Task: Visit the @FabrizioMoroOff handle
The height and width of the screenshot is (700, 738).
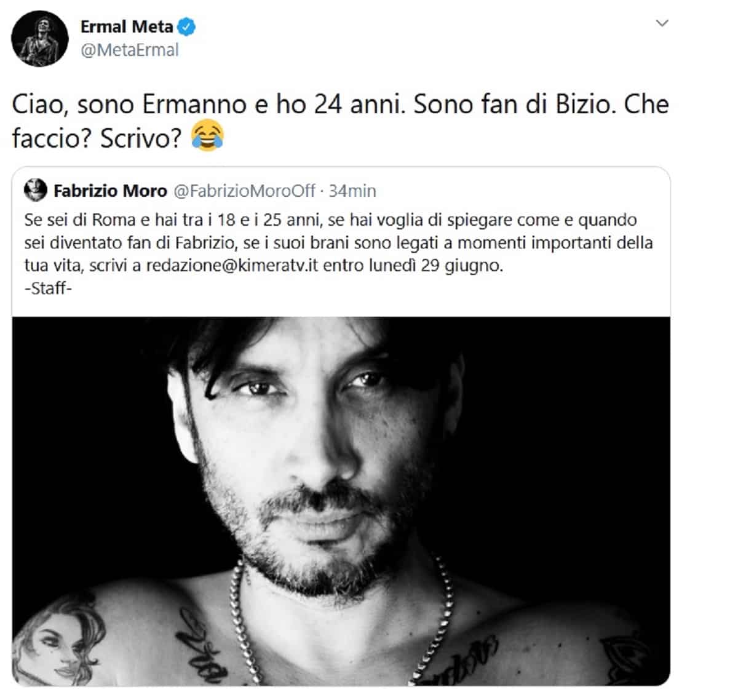Action: [244, 191]
